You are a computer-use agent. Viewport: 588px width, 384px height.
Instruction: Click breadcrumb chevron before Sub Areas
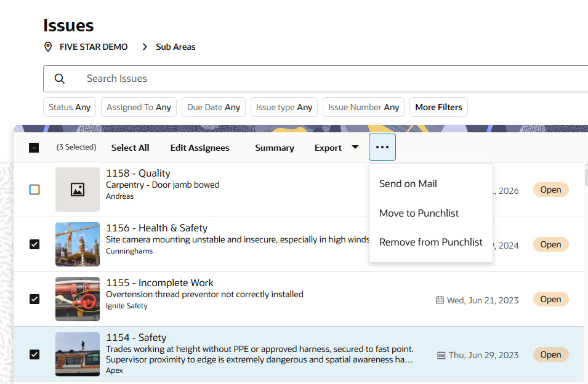145,47
